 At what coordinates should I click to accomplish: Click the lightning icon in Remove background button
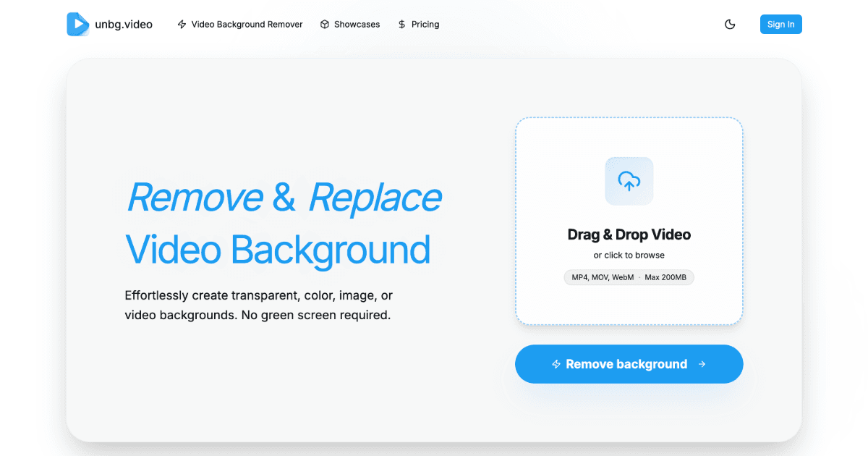(x=556, y=364)
